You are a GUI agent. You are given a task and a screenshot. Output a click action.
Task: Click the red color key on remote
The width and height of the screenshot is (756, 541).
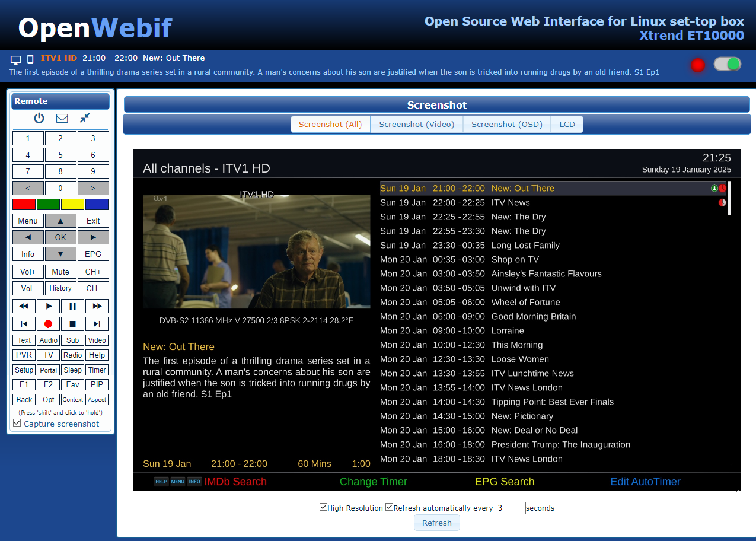24,205
